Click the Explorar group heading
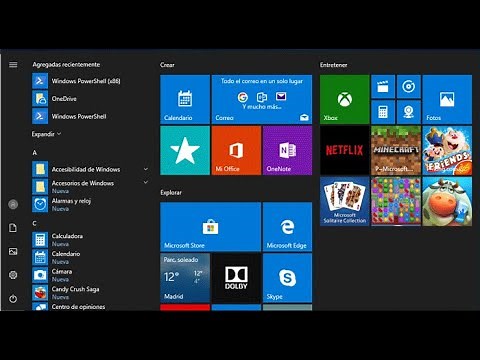Screen dimensions: 480x360 171,192
